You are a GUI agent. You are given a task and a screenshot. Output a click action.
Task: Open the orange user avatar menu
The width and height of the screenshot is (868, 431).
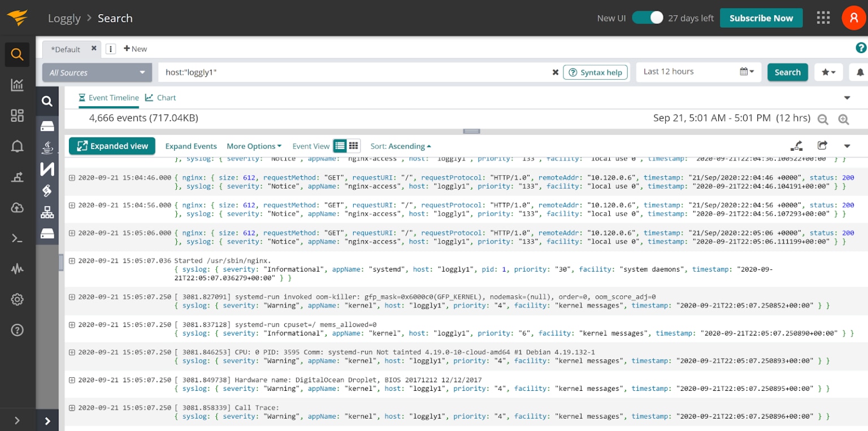coord(853,18)
